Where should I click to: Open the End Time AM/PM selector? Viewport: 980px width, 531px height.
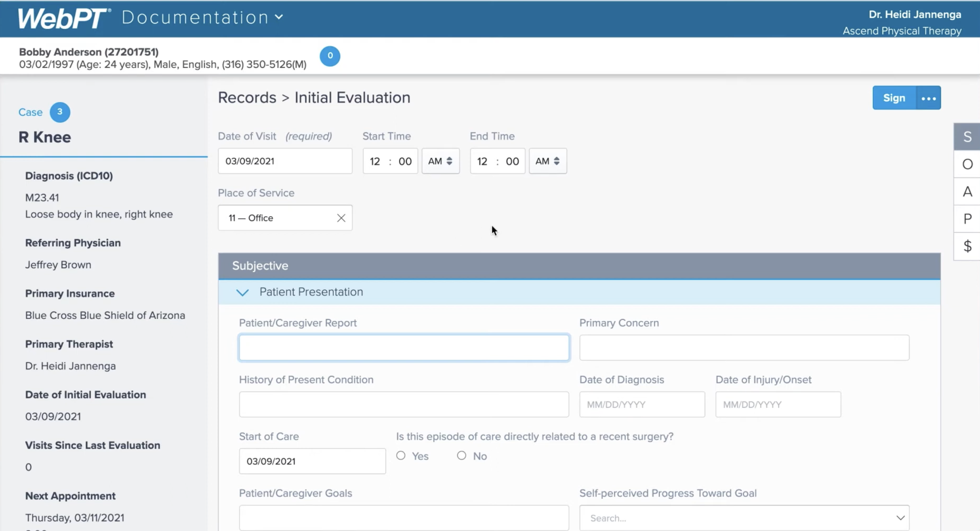click(x=548, y=161)
